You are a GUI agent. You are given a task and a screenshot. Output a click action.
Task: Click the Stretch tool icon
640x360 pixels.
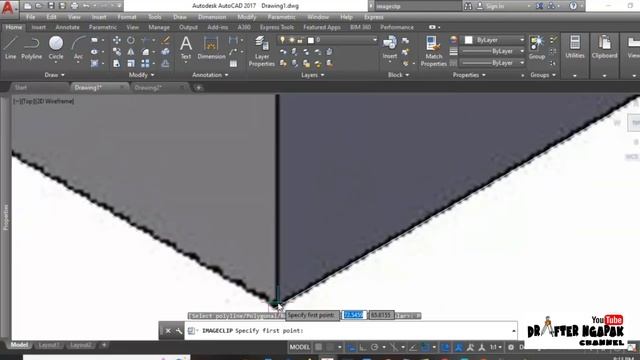116,63
